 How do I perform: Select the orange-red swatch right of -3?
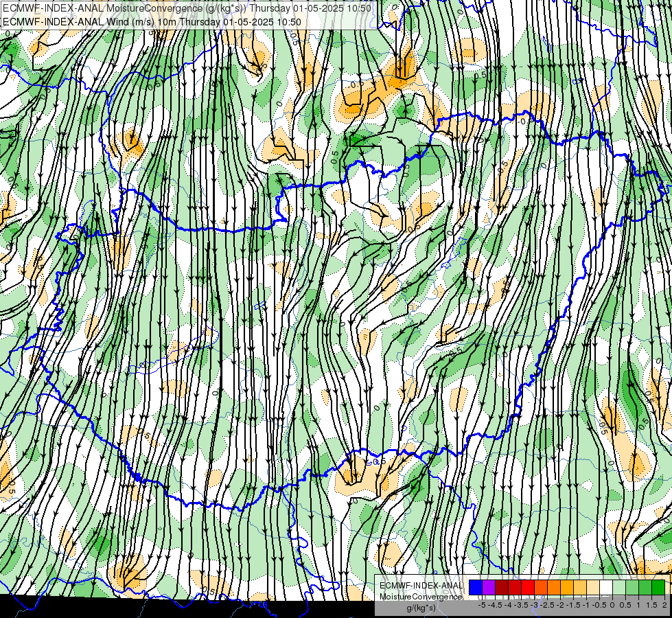click(541, 587)
